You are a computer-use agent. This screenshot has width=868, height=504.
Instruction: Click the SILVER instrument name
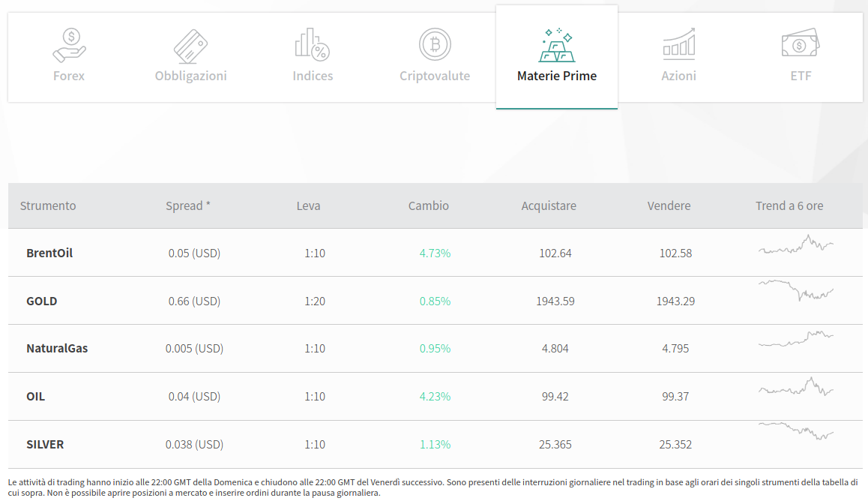[45, 445]
